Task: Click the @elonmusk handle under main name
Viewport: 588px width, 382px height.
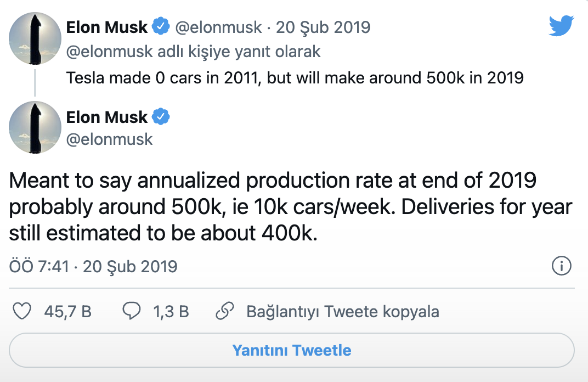Action: (x=109, y=139)
